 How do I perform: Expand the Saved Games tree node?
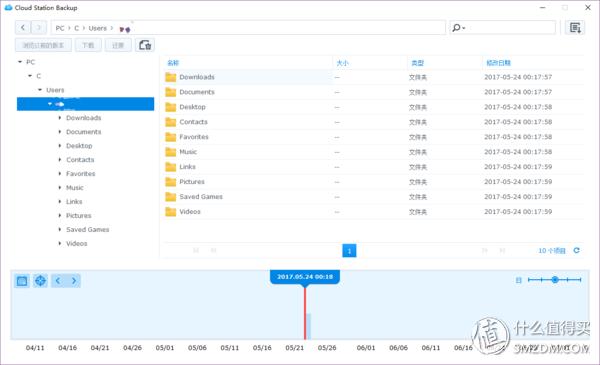coord(60,230)
